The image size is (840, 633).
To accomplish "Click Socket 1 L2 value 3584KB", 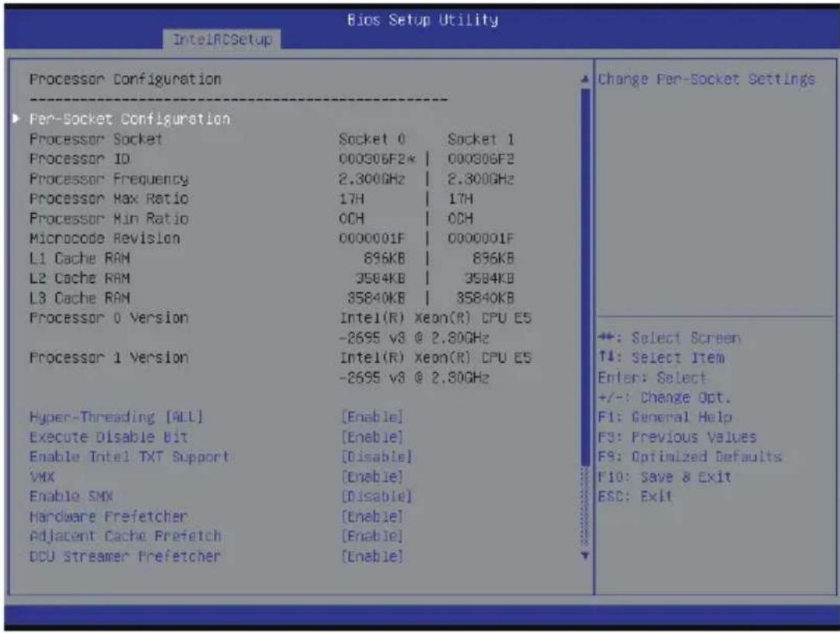I will coord(489,278).
